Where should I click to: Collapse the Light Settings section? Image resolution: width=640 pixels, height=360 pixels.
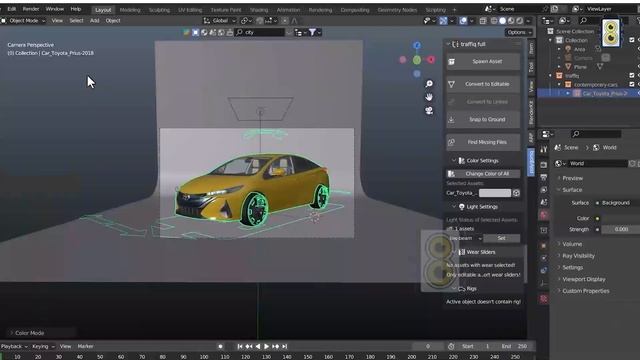[453, 207]
